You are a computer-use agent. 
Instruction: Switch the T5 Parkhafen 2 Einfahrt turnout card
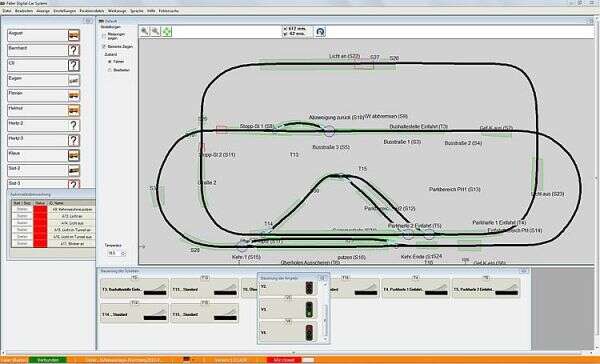pos(486,288)
